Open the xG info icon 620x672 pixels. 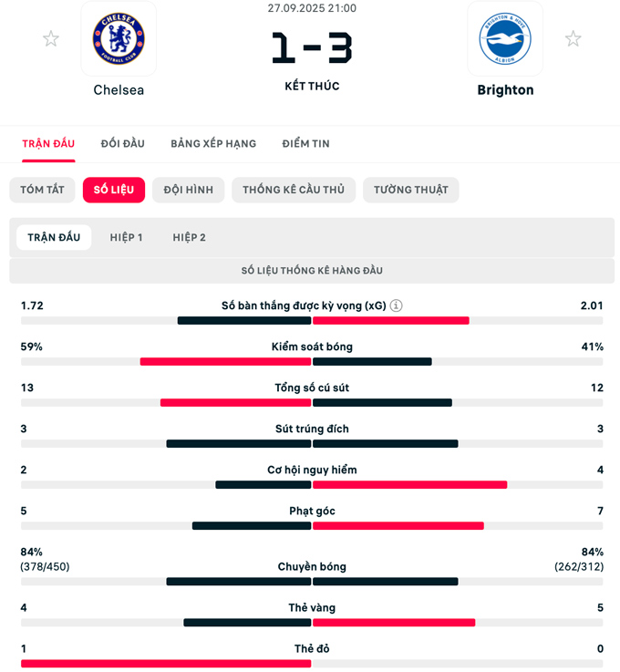coord(397,306)
